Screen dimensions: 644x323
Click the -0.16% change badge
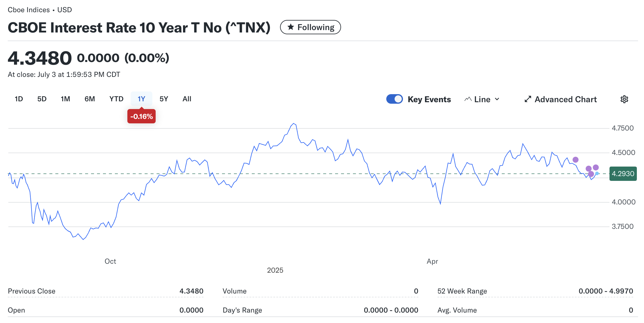click(141, 117)
